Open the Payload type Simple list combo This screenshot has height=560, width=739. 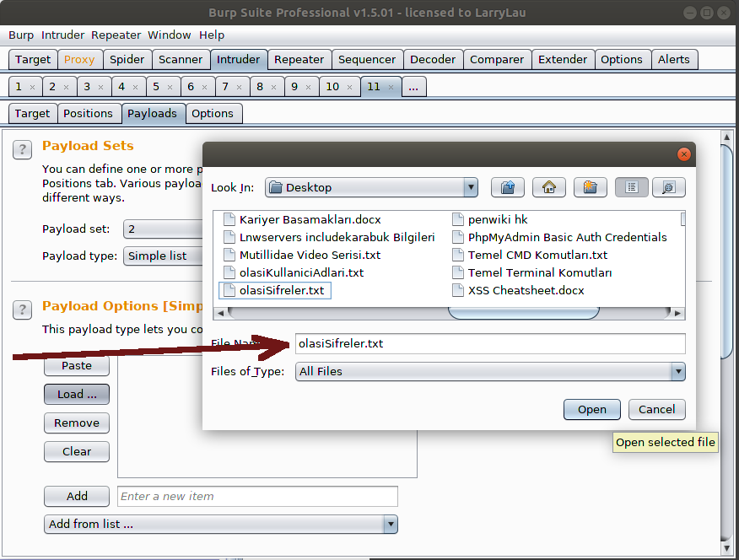tap(163, 256)
